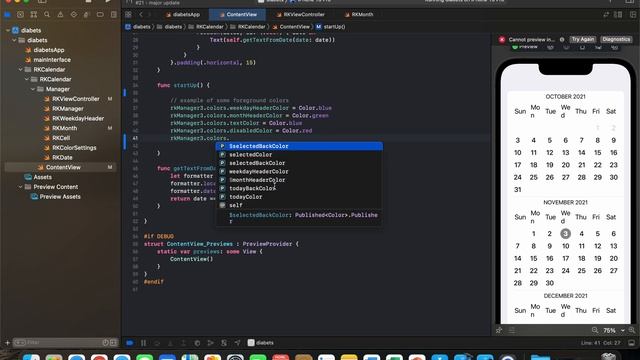Click debug view hierarchy icon

197,343
